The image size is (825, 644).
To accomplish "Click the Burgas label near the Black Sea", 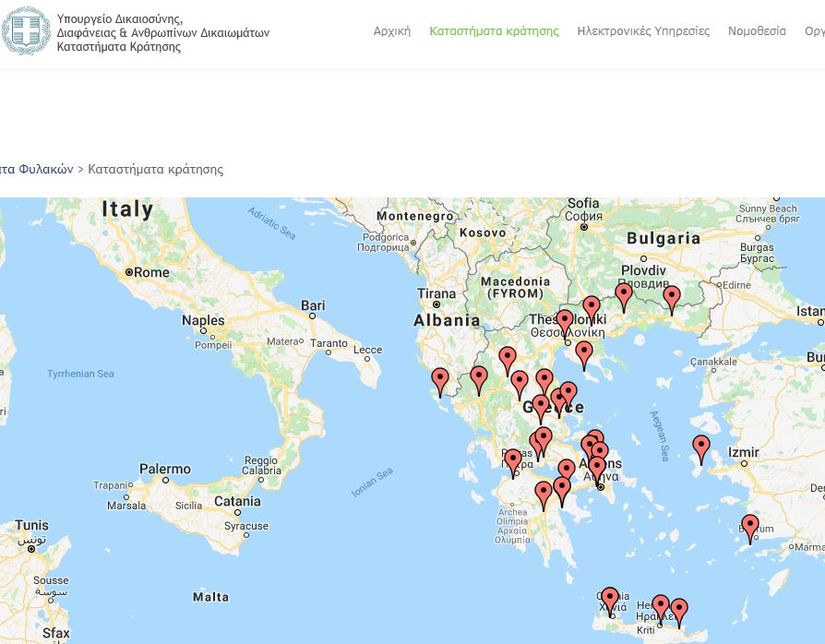I will [x=757, y=253].
